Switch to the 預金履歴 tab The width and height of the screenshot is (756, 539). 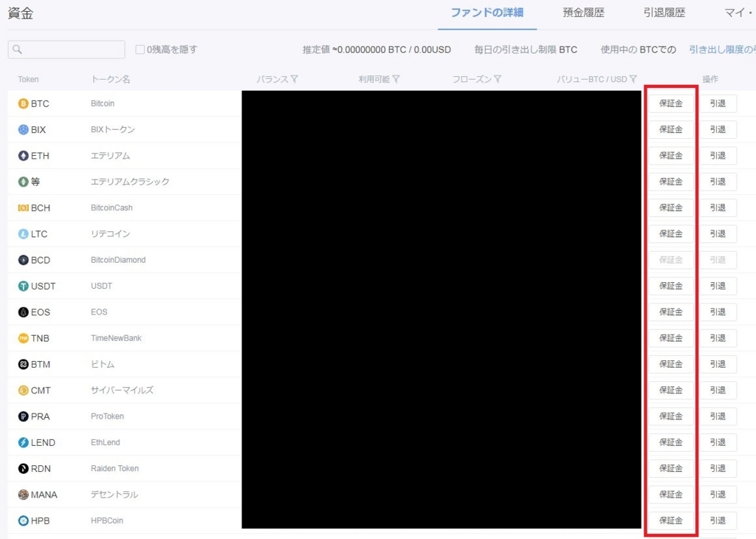[583, 13]
